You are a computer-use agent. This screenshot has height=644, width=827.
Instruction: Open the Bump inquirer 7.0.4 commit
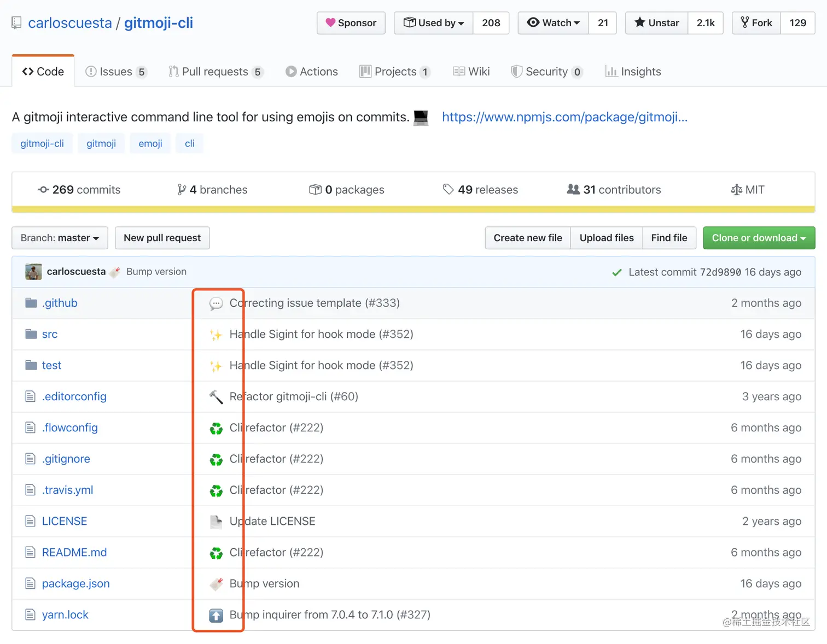coord(330,614)
